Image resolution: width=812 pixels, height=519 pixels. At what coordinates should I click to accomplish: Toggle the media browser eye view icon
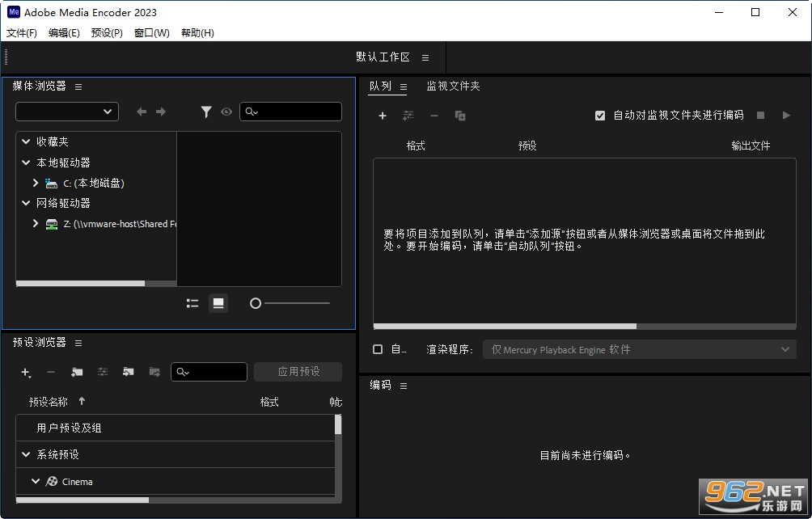point(226,112)
